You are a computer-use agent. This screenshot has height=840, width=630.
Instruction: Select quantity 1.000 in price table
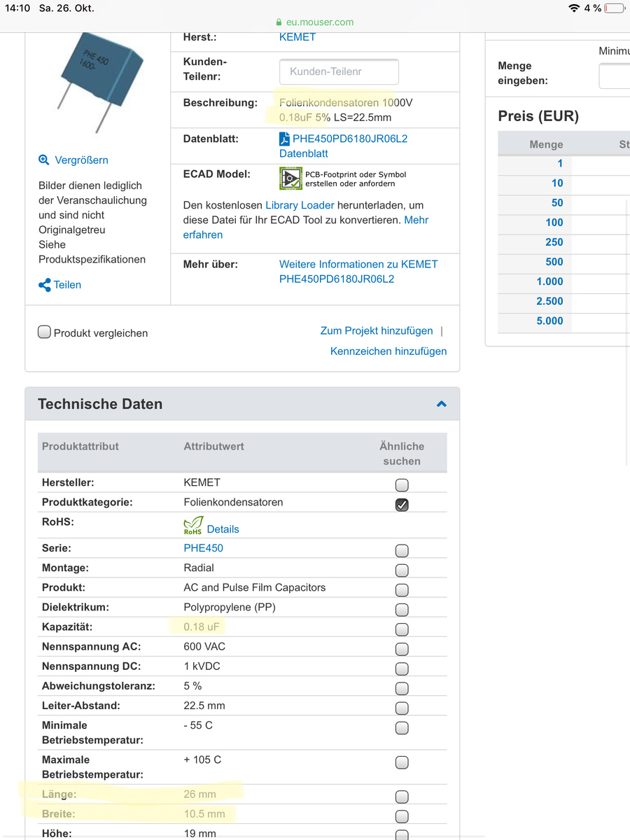pos(549,281)
